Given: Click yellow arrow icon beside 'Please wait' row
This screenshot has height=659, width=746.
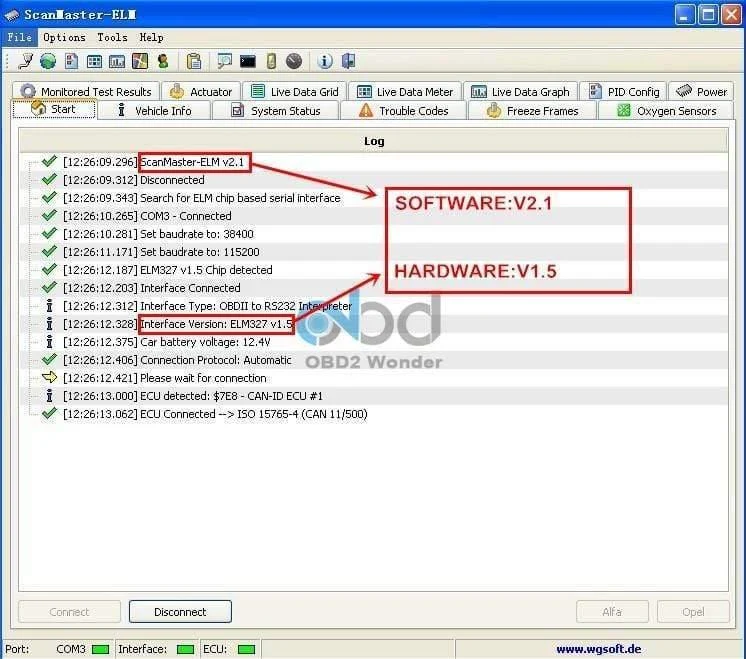Looking at the screenshot, I should click(x=49, y=378).
